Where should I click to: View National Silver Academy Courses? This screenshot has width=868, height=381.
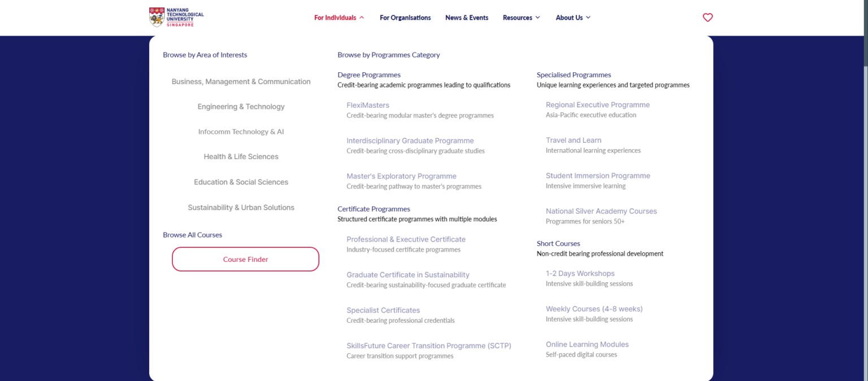(601, 211)
